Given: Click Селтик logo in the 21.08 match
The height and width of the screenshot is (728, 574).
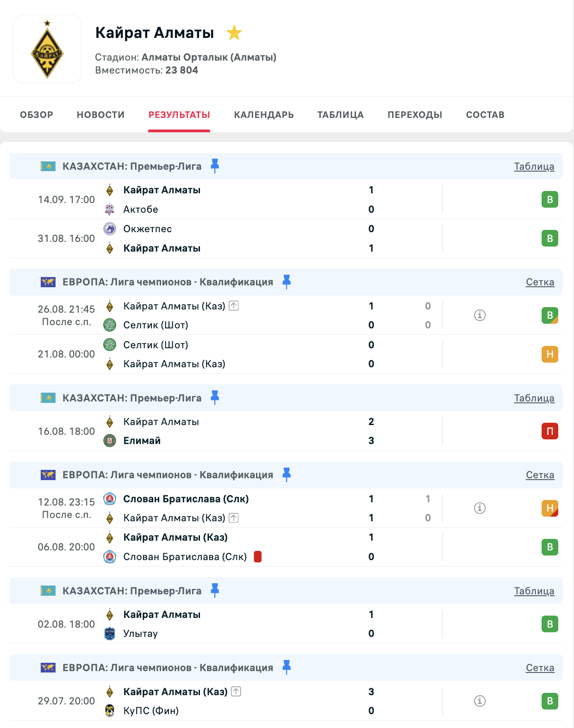Looking at the screenshot, I should [110, 345].
